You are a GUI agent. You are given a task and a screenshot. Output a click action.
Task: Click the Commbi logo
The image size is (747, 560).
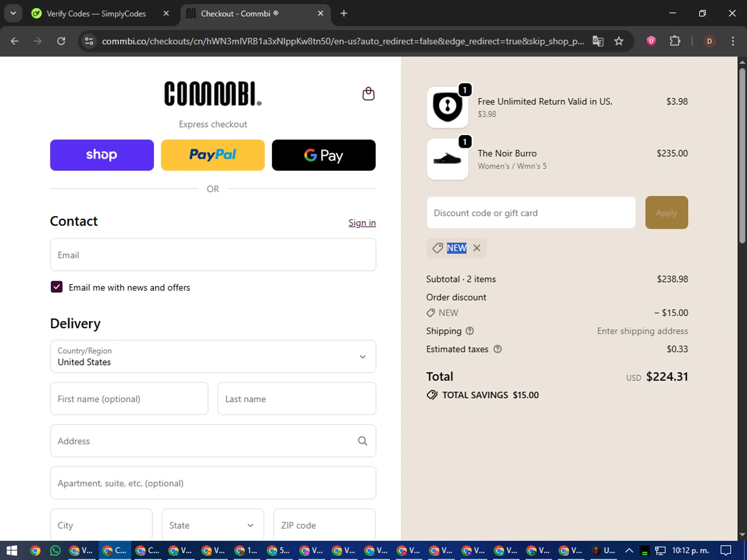[213, 94]
